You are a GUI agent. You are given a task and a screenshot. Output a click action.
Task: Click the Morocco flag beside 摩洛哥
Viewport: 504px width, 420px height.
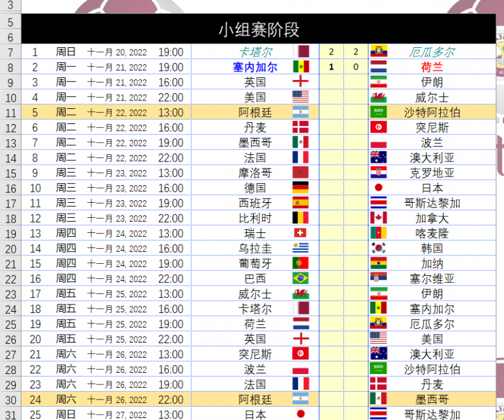[301, 173]
